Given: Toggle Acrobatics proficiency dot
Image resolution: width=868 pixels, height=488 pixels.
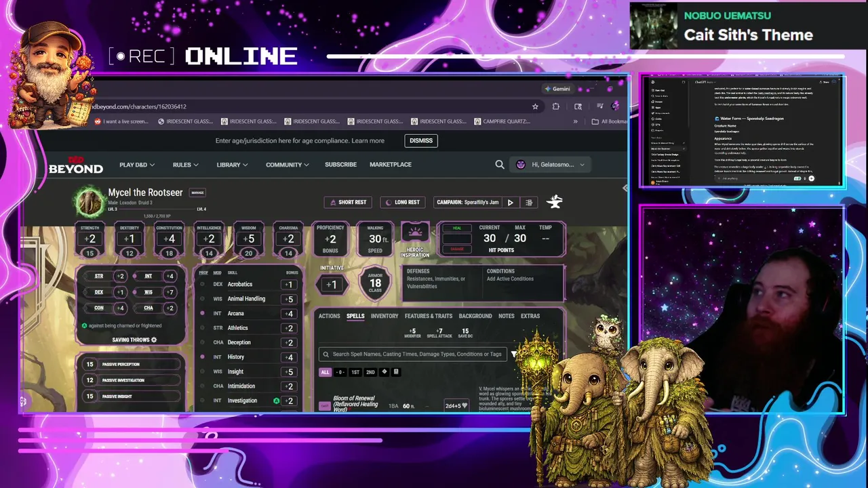Looking at the screenshot, I should pyautogui.click(x=202, y=285).
